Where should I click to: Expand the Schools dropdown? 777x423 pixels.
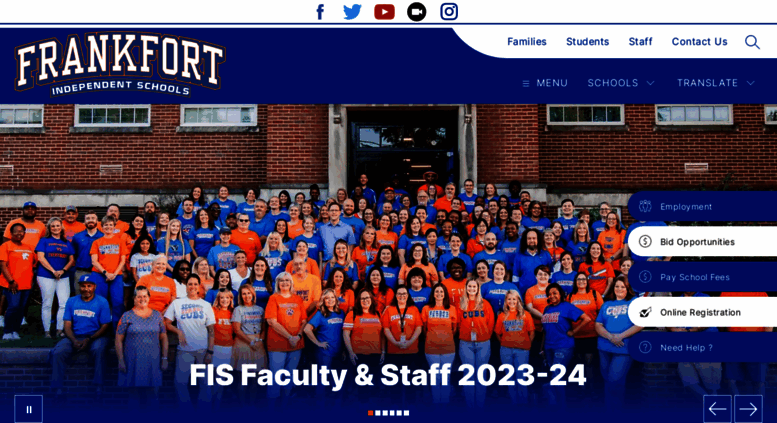click(621, 83)
